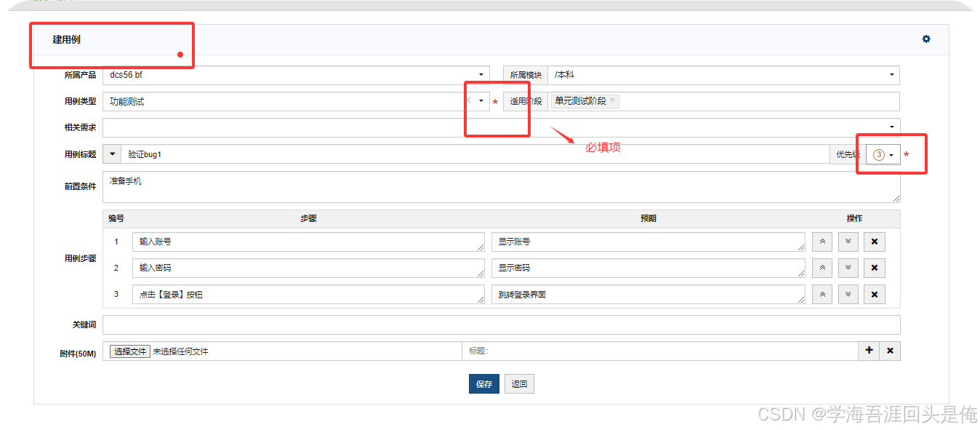Open the settings gear in the header
Viewport: 980px width, 430px height.
point(925,39)
